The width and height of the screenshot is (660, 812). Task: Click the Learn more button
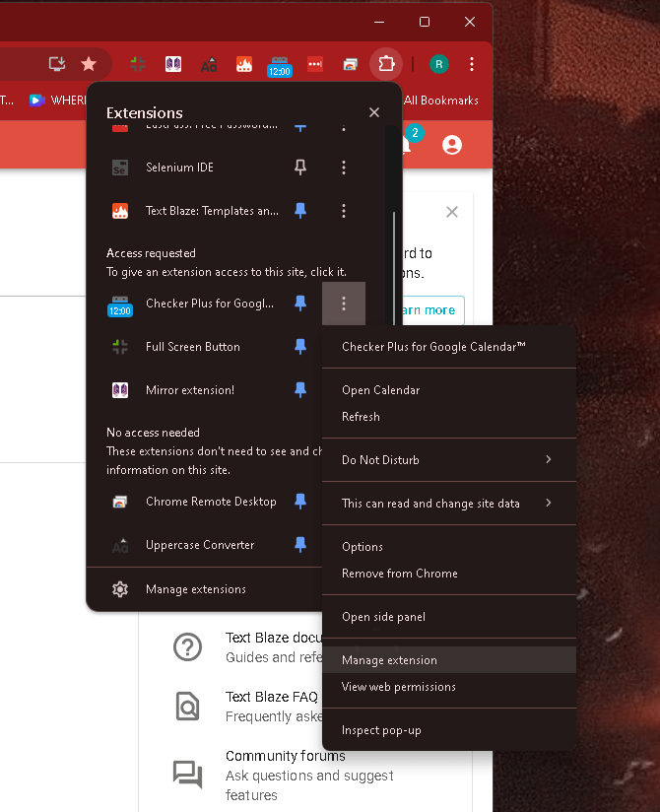[x=432, y=310]
